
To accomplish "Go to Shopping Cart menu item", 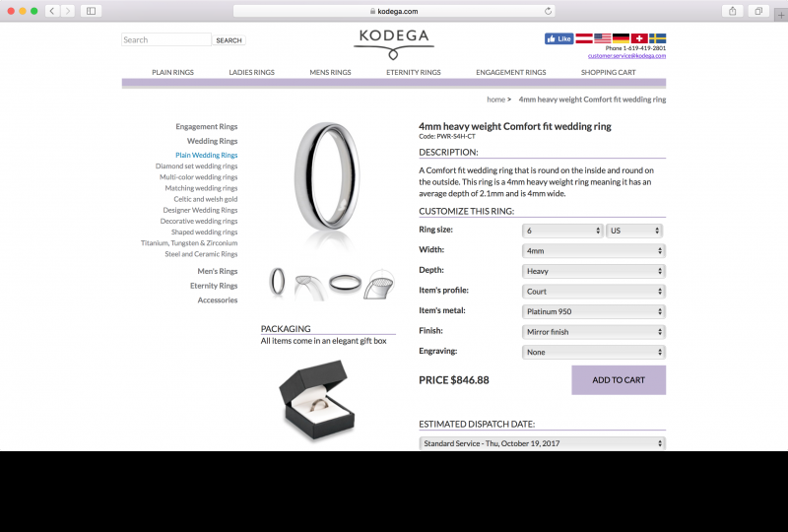I will [608, 72].
